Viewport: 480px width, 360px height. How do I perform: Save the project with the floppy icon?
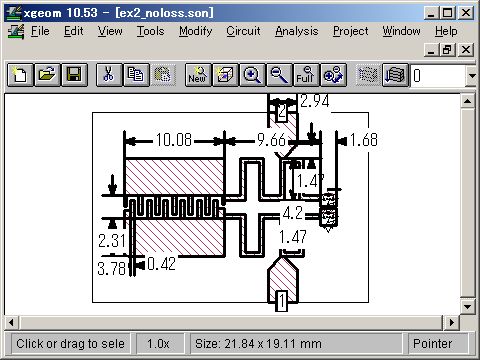(74, 75)
